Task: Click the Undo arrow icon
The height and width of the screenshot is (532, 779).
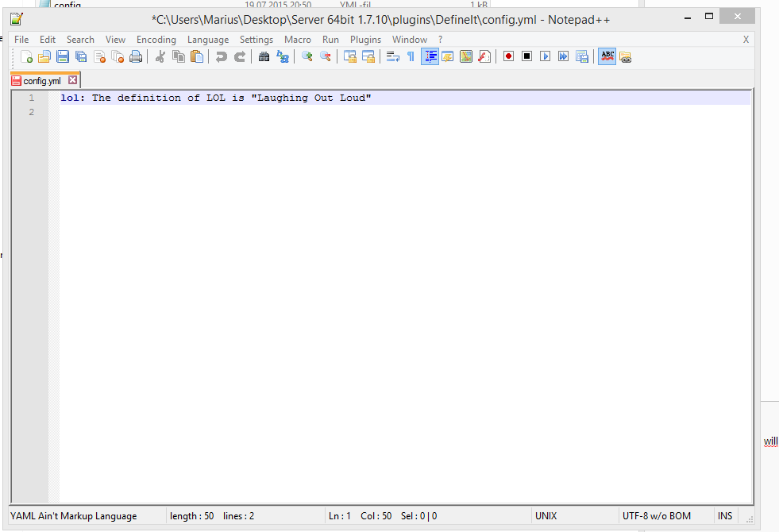Action: tap(221, 56)
